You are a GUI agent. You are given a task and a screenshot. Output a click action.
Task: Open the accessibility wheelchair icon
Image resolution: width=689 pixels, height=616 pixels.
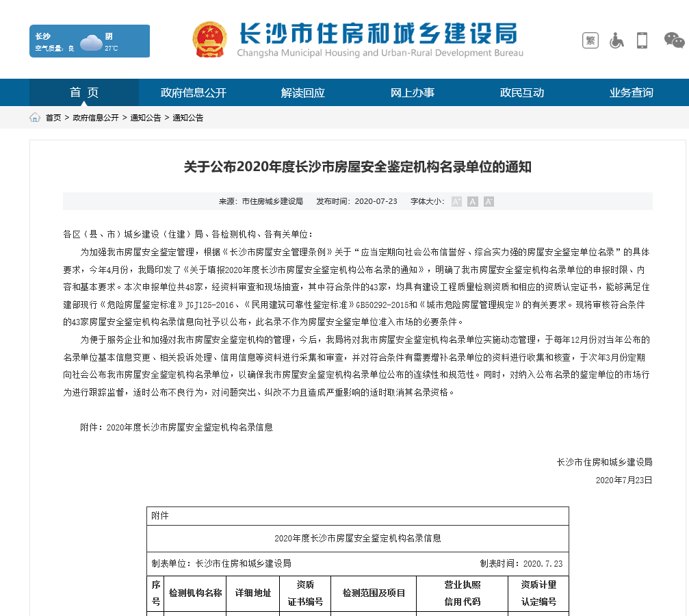point(616,41)
